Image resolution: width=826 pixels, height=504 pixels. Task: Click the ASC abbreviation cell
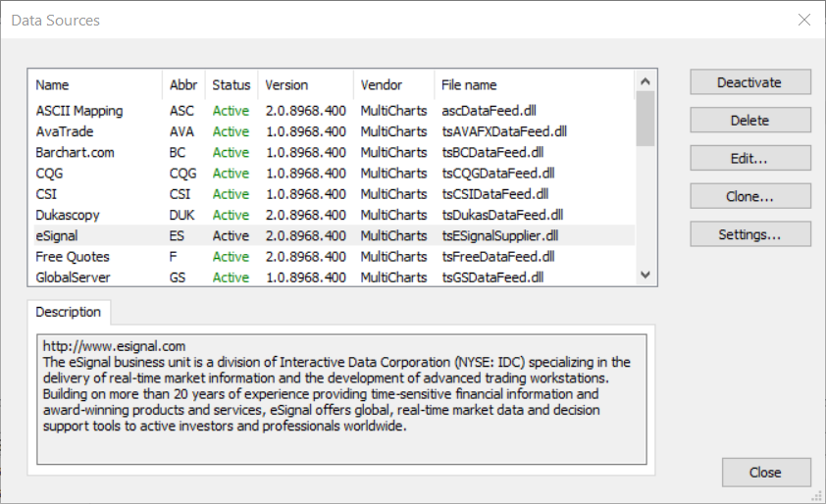(181, 111)
